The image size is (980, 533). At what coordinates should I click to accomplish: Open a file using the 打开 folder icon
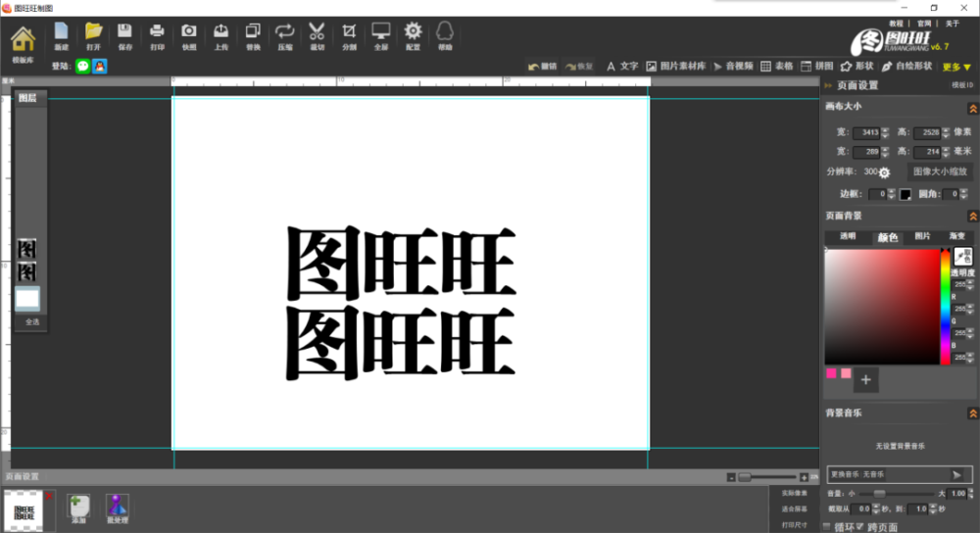point(94,36)
